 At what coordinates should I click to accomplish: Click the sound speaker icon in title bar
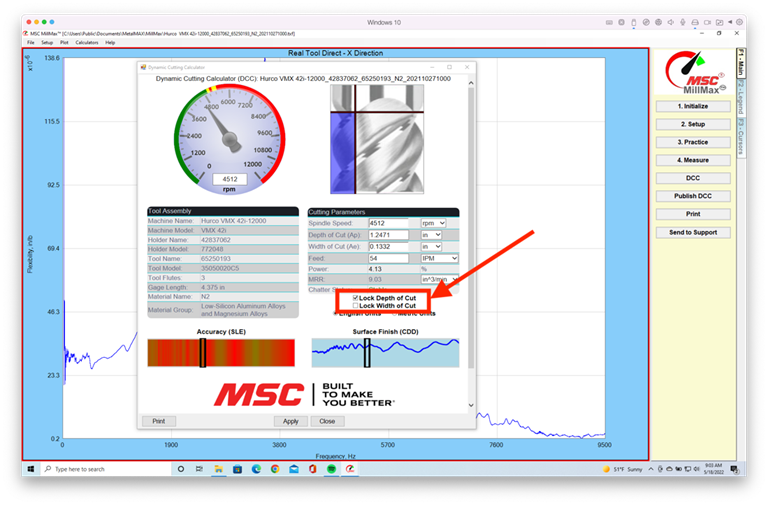[x=671, y=22]
